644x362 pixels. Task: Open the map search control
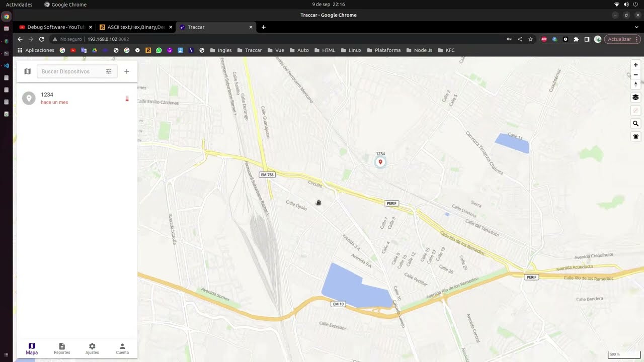635,124
